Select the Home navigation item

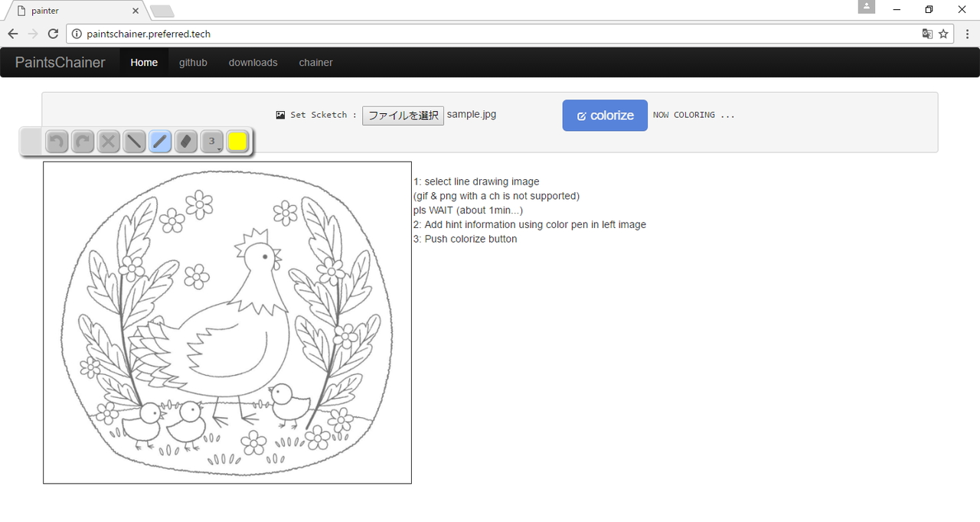(x=144, y=62)
